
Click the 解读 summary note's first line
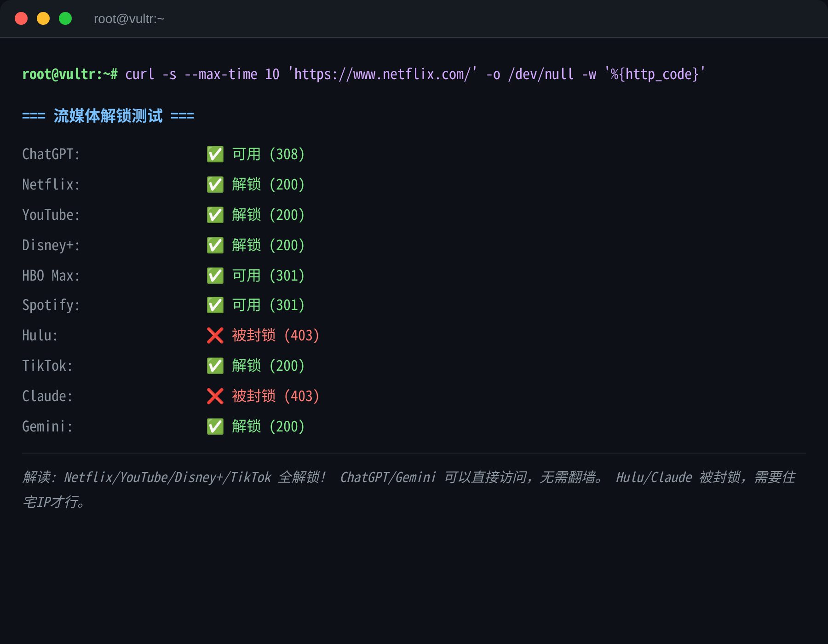click(x=409, y=477)
